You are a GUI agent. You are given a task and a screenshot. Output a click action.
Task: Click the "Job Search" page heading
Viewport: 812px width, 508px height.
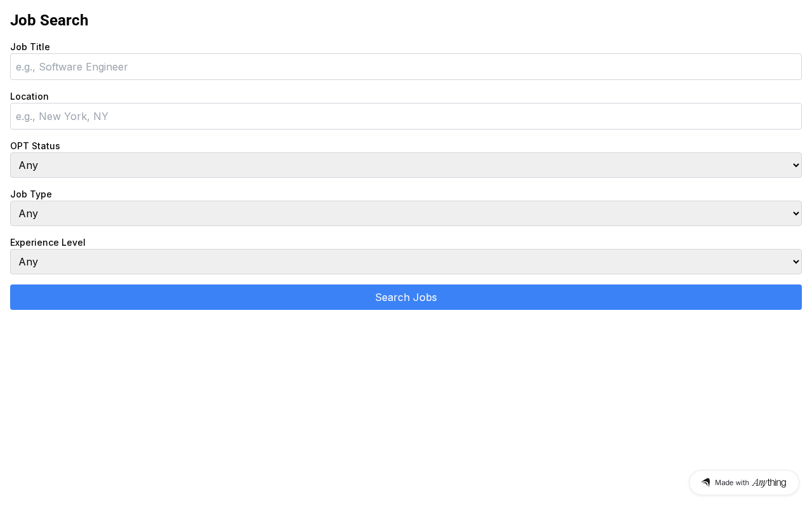(49, 20)
